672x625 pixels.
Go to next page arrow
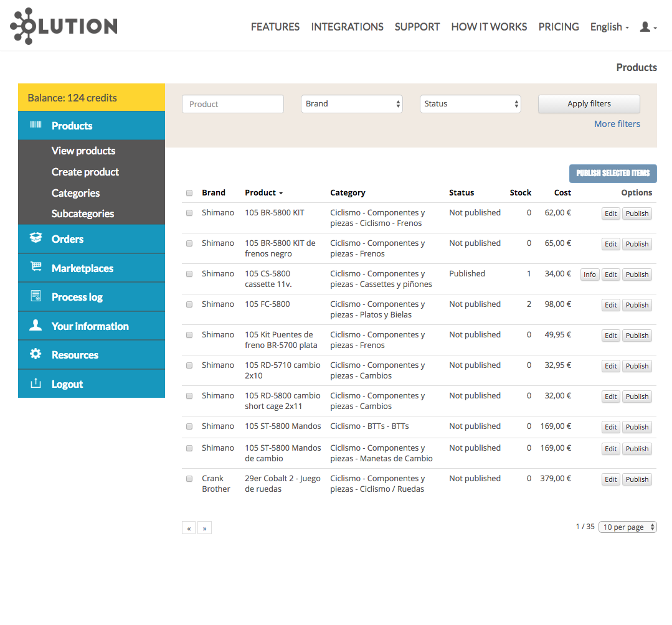point(204,528)
